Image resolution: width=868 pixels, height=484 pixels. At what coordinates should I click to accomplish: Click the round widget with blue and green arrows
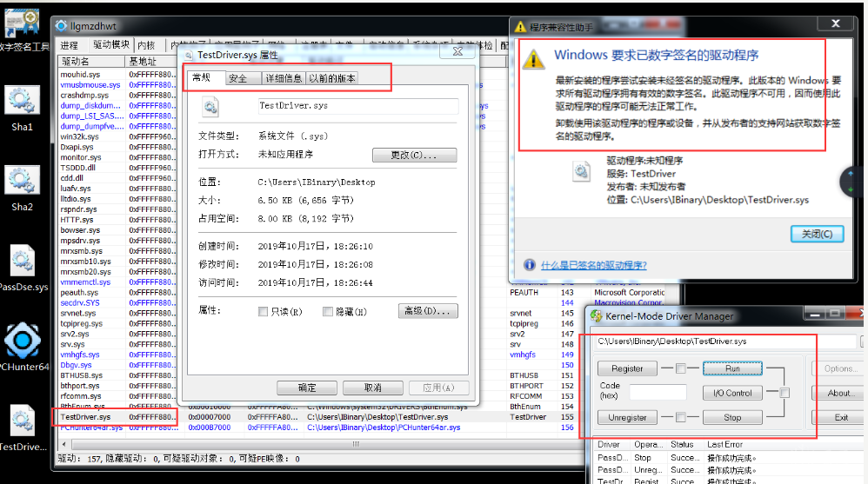(x=852, y=182)
